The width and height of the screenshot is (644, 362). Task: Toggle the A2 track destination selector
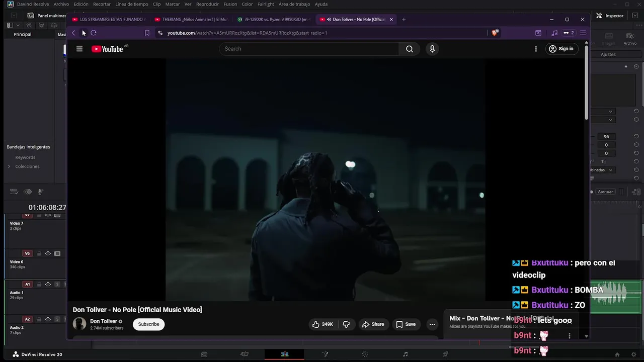click(28, 319)
